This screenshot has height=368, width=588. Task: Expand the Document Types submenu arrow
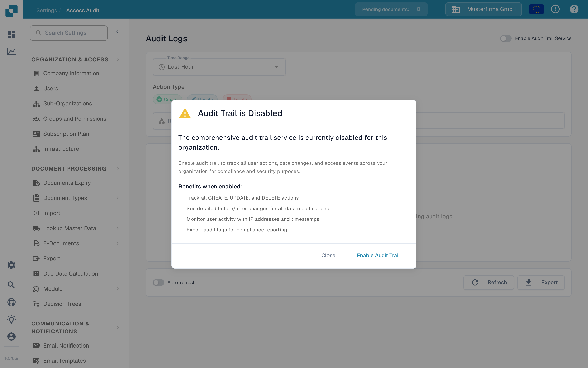pos(118,198)
